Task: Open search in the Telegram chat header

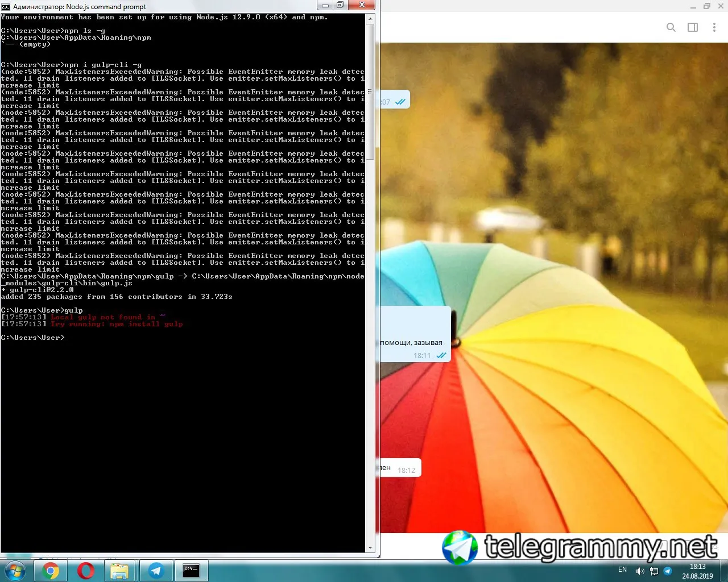Action: click(671, 27)
